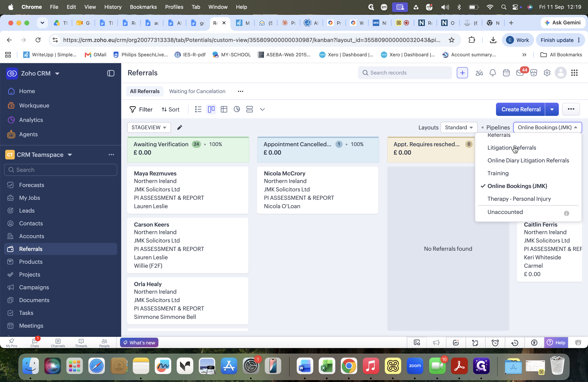Collapse the Online Bookings (JMK) pipelines dropdown
The image size is (588, 382).
click(x=547, y=127)
